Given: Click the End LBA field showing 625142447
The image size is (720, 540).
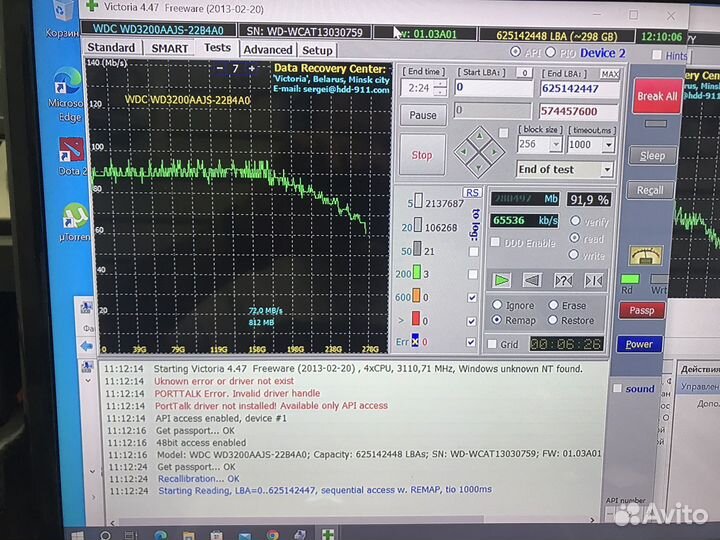Looking at the screenshot, I should tap(579, 89).
